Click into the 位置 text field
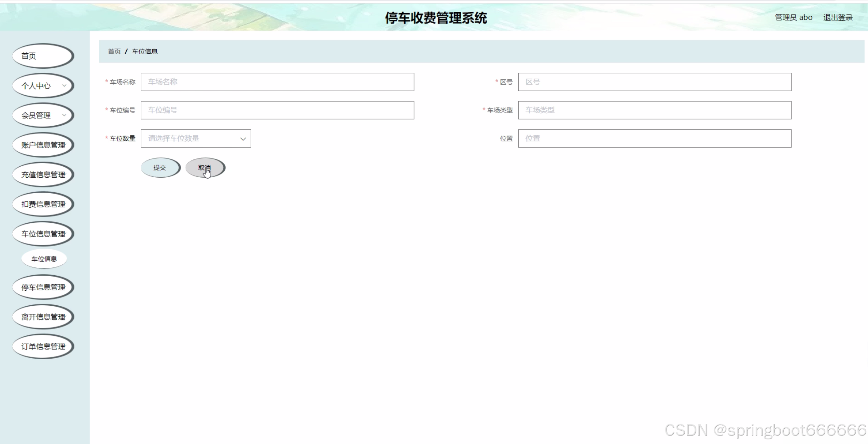Image resolution: width=868 pixels, height=444 pixels. 654,138
